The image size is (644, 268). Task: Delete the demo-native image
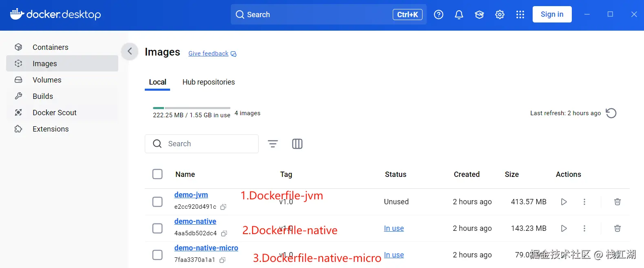pyautogui.click(x=617, y=228)
